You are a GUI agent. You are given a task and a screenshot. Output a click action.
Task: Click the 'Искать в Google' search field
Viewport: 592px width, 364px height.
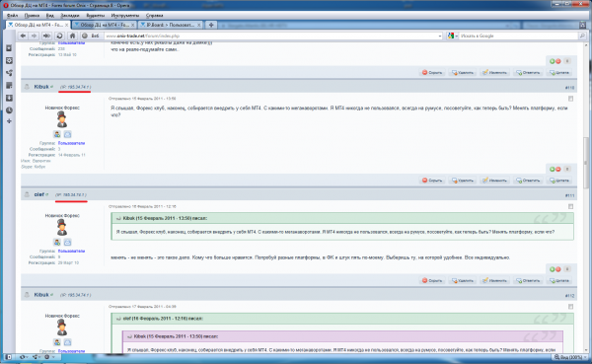pyautogui.click(x=518, y=36)
